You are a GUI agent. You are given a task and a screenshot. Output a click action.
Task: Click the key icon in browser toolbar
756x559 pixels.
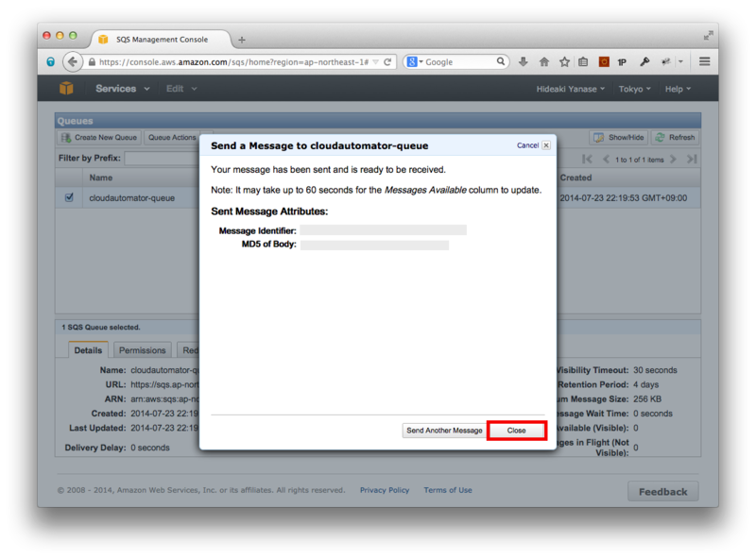644,61
